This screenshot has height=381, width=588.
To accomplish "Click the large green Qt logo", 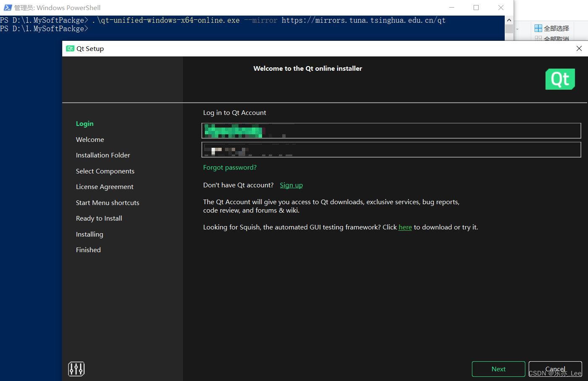I will (560, 79).
